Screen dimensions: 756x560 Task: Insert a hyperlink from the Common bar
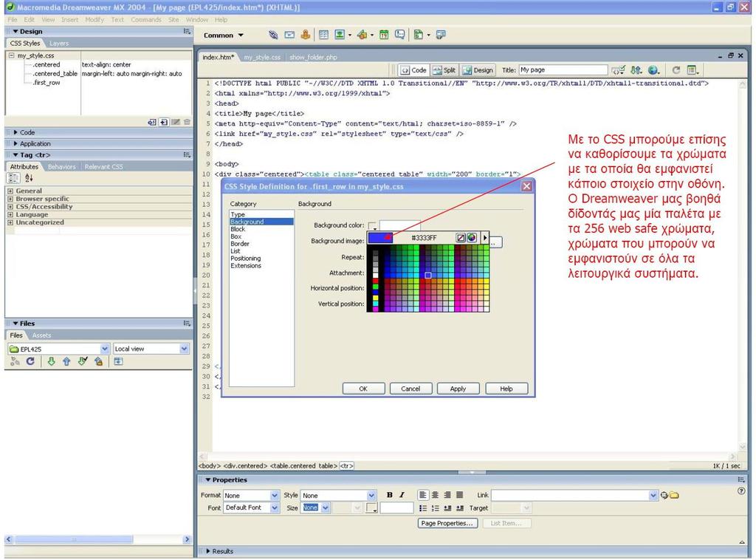click(x=273, y=35)
